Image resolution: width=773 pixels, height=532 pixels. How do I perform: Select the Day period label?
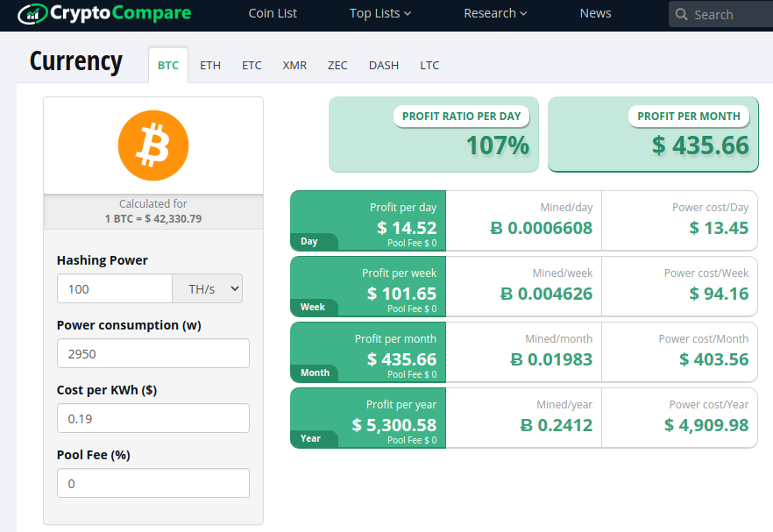[x=314, y=242]
